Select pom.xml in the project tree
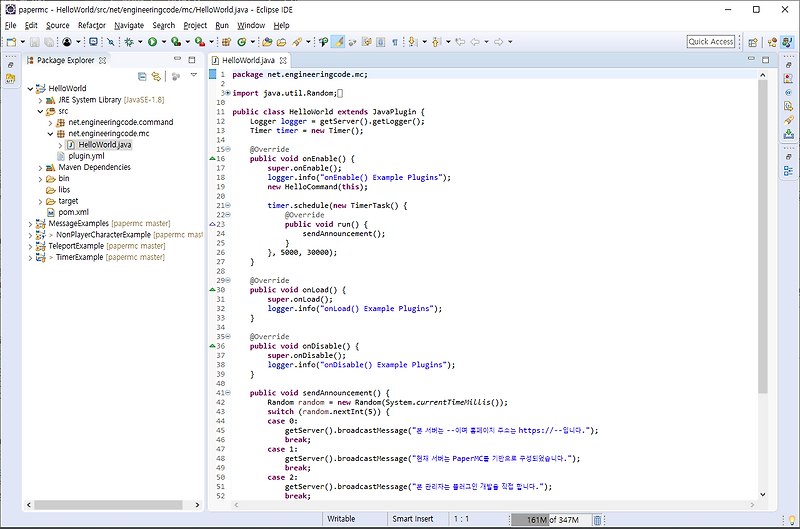The height and width of the screenshot is (529, 800). click(x=73, y=212)
